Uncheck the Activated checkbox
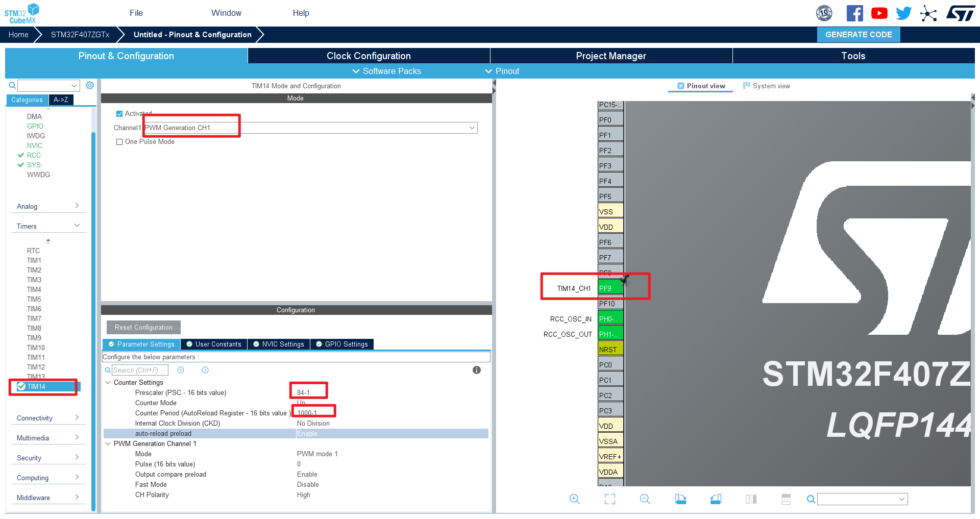Viewport: 980px width, 519px height. pyautogui.click(x=119, y=114)
